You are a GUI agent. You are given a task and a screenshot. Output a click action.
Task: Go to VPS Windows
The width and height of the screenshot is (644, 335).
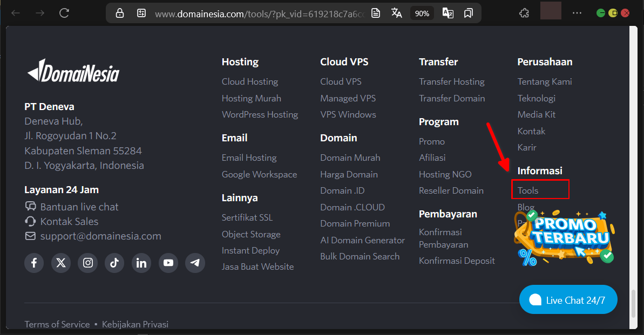pos(348,114)
